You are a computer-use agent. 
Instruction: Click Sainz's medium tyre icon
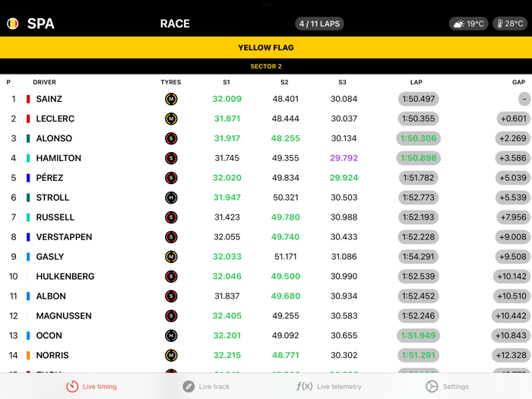click(171, 99)
